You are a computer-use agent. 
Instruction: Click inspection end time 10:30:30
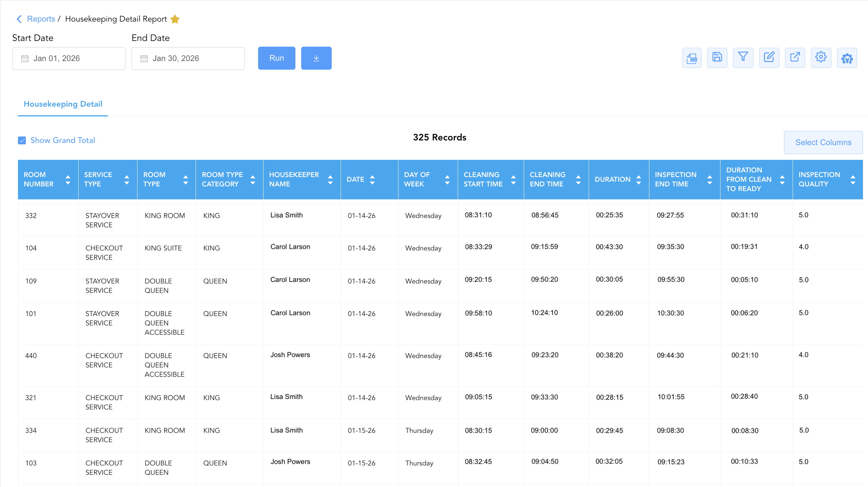pos(670,313)
